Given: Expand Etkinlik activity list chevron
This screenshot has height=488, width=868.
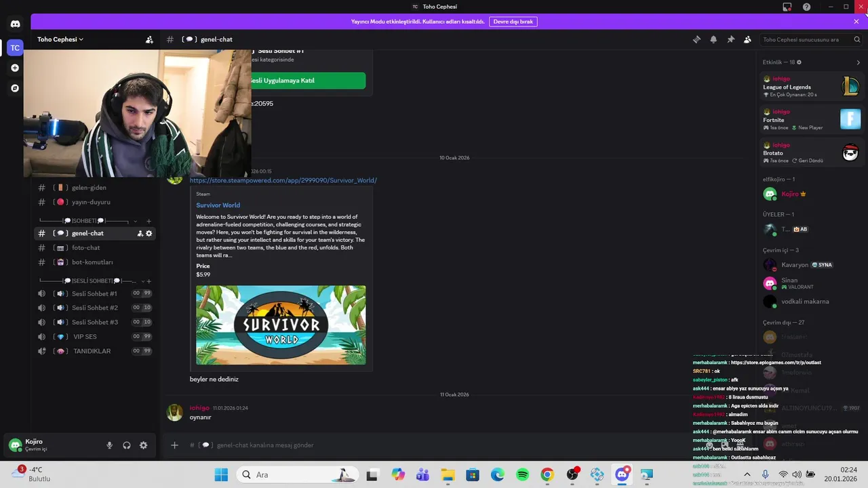Looking at the screenshot, I should pyautogui.click(x=858, y=62).
